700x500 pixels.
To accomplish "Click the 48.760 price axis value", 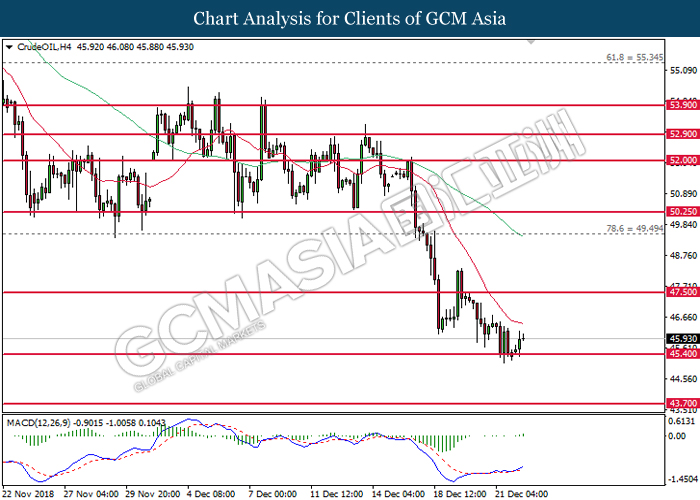I will coord(683,256).
